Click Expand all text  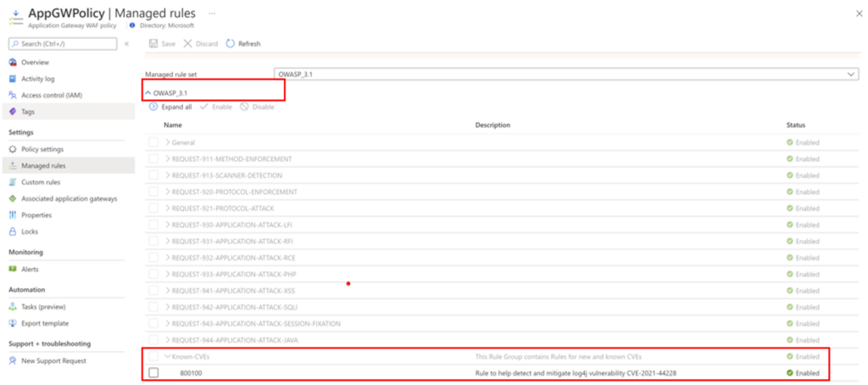click(x=176, y=107)
